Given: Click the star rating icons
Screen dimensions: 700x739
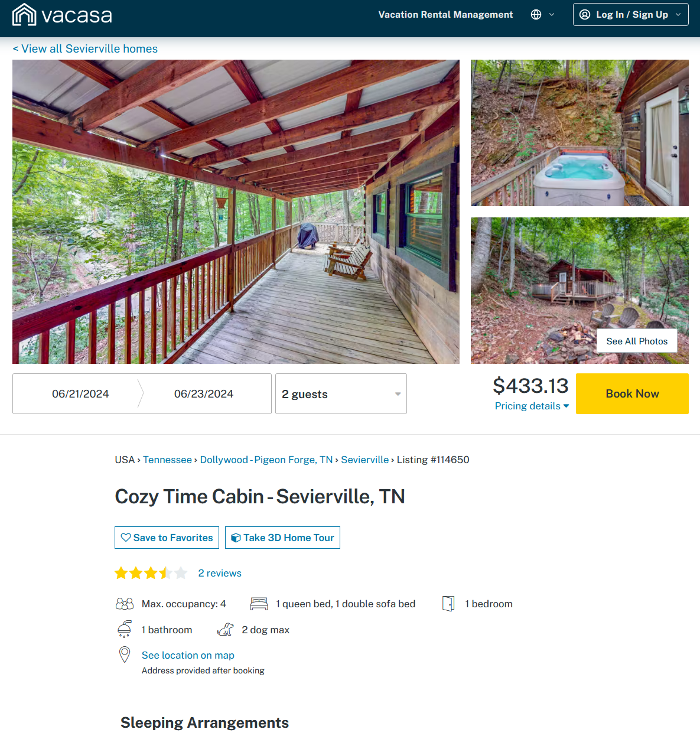Looking at the screenshot, I should tap(151, 573).
